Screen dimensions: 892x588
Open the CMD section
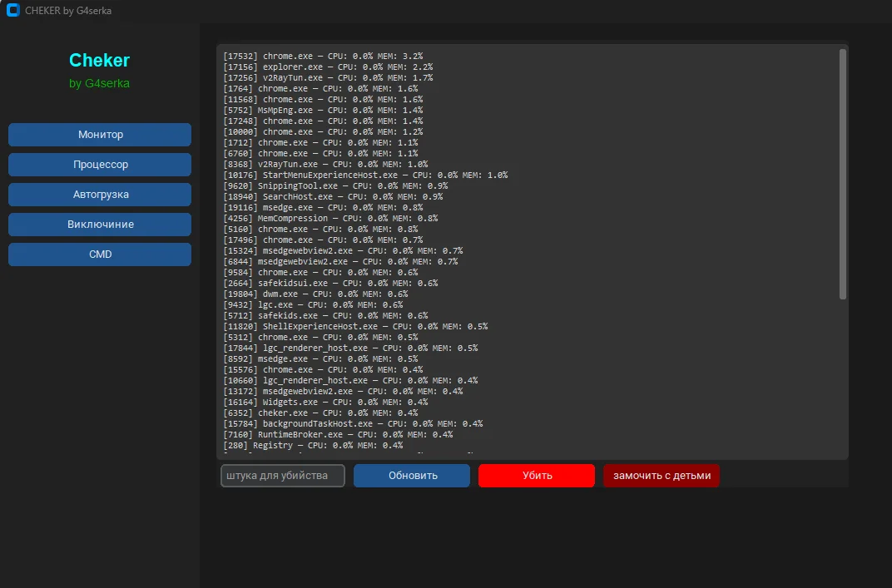coord(100,254)
